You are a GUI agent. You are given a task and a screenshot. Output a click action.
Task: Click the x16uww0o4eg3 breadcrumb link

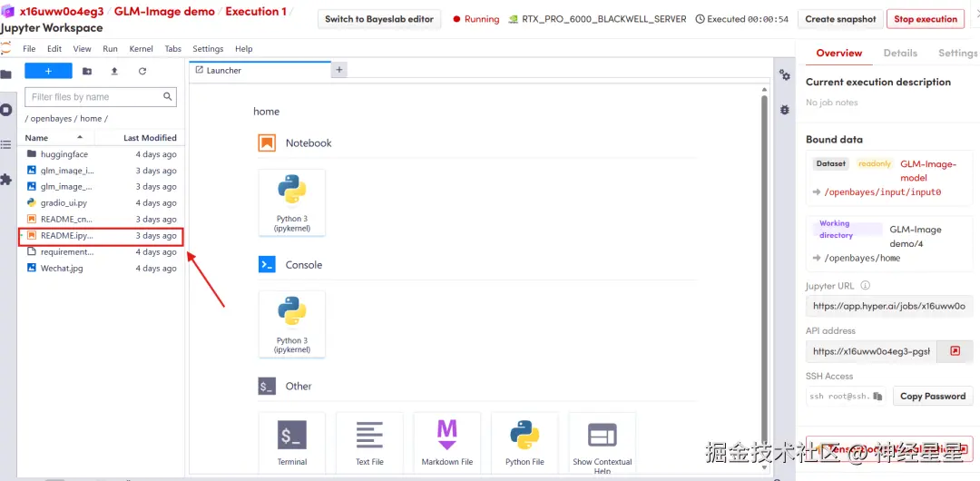(62, 11)
